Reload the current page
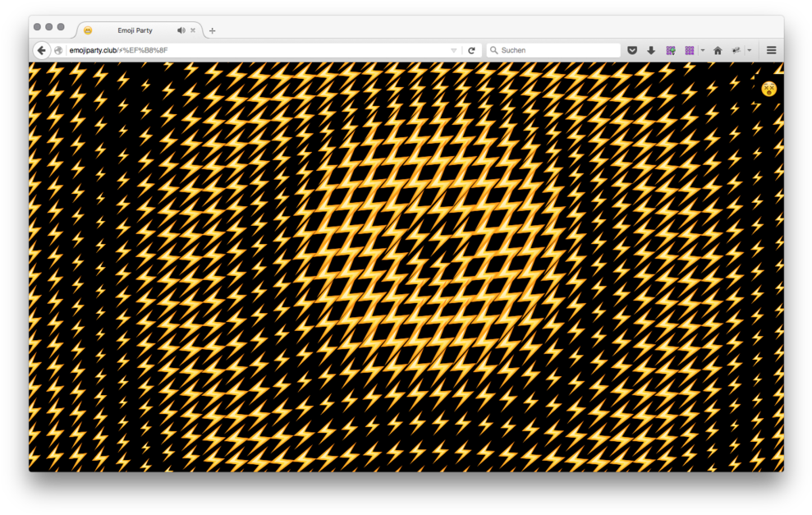812x515 pixels. (x=471, y=50)
